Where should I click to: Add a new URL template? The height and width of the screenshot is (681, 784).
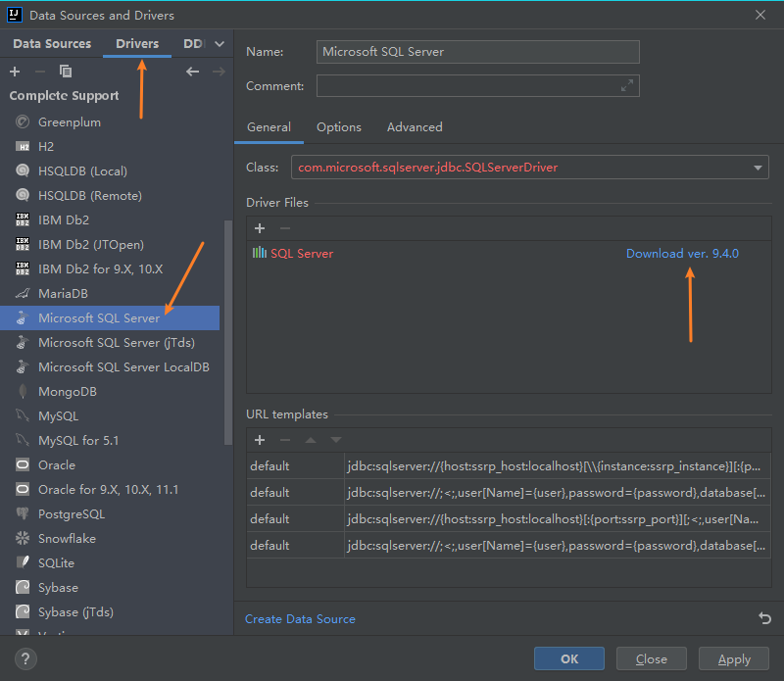point(260,440)
